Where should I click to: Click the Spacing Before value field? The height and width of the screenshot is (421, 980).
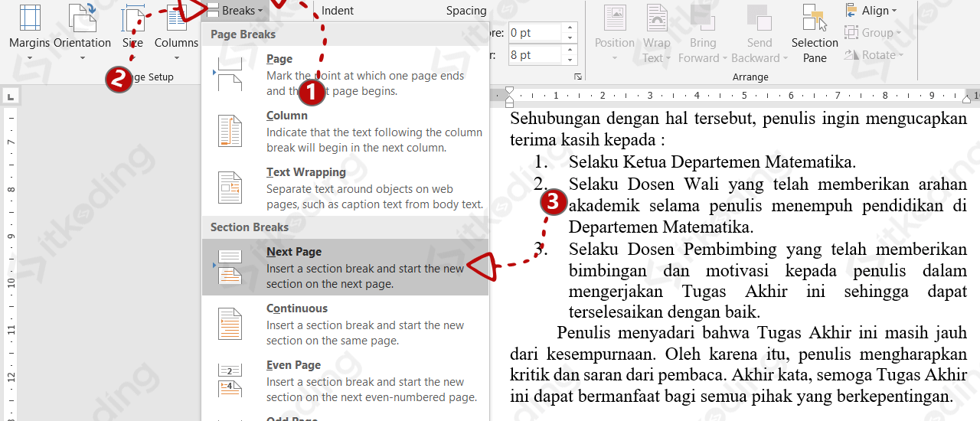pos(535,33)
